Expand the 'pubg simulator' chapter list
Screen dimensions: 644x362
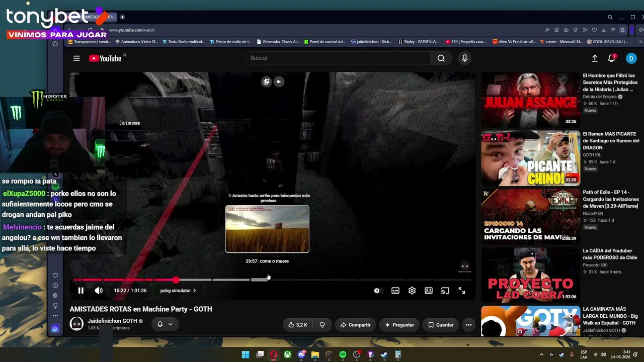178,291
